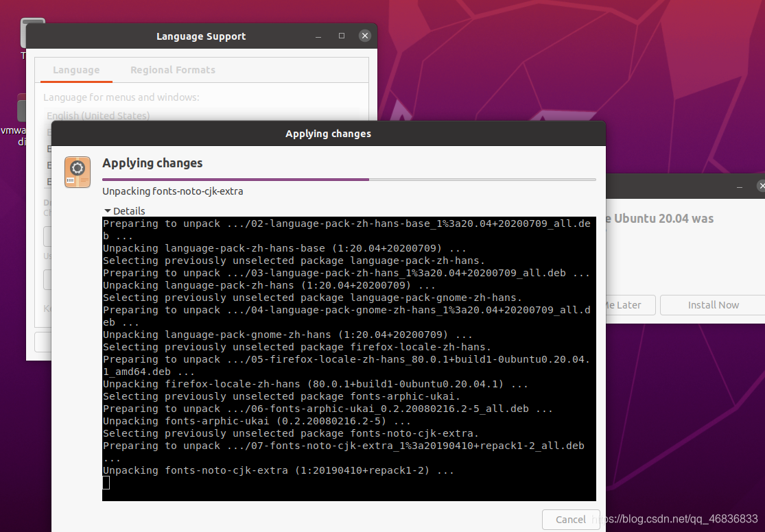Click the 'Unpacking fonts-noto-cjk-extra' status text
This screenshot has width=765, height=532.
(173, 191)
